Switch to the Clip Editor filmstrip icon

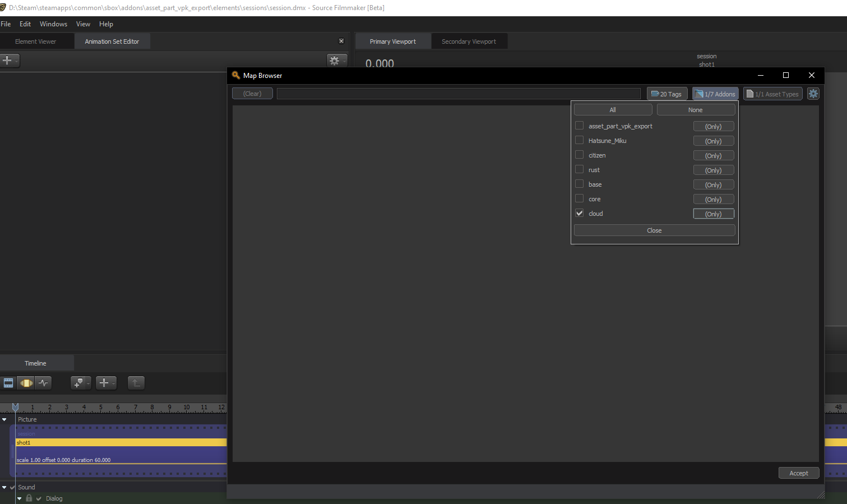pyautogui.click(x=8, y=382)
